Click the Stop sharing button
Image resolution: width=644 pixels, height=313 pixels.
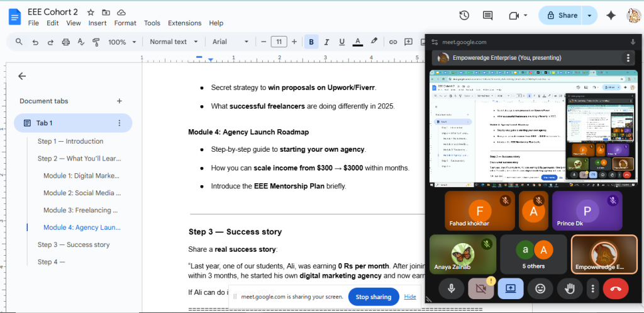coord(374,297)
